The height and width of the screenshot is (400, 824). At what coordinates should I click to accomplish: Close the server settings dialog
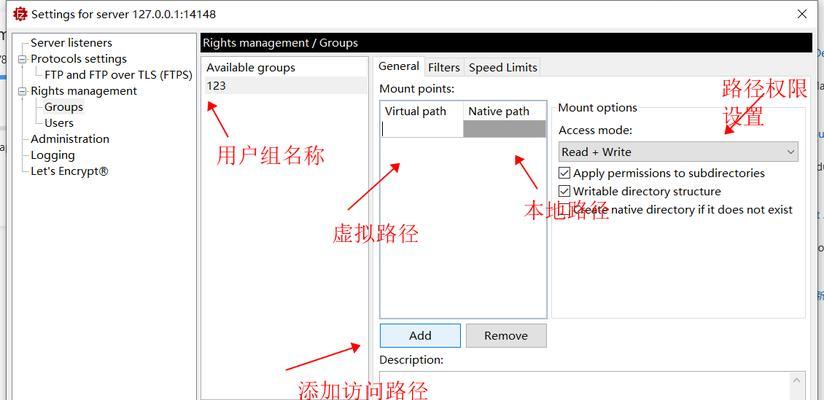pos(802,14)
